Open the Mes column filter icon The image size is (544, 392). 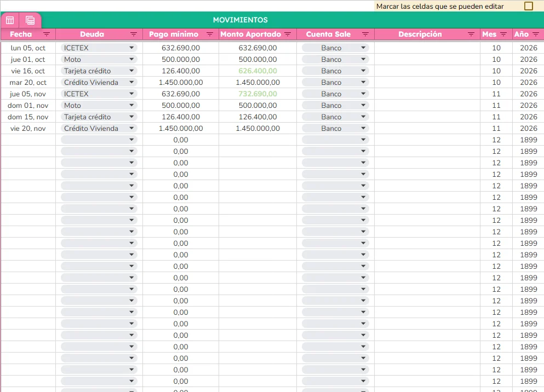click(x=503, y=34)
